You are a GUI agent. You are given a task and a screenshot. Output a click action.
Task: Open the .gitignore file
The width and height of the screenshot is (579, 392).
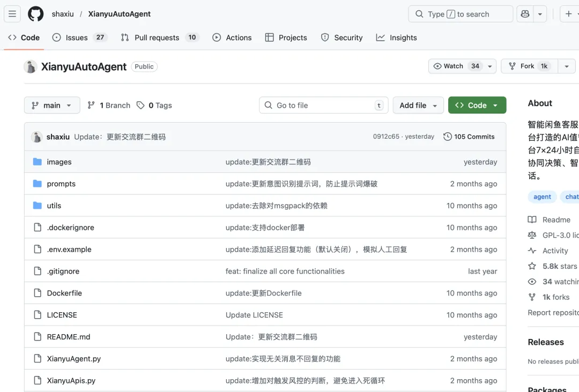pyautogui.click(x=63, y=272)
